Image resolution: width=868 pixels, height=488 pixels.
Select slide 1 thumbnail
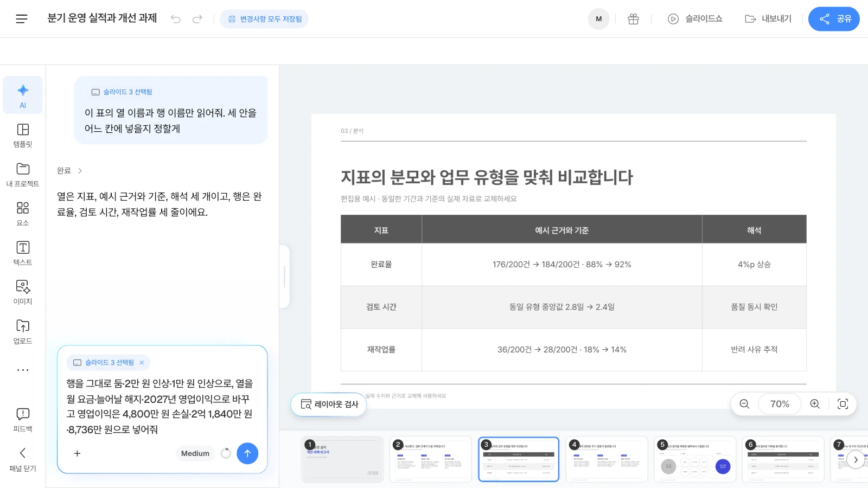click(342, 459)
